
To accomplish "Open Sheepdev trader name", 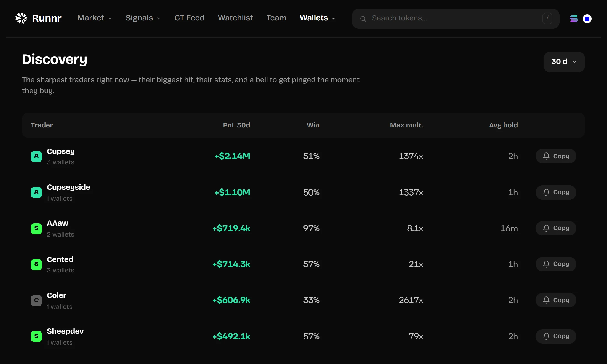I will (65, 331).
